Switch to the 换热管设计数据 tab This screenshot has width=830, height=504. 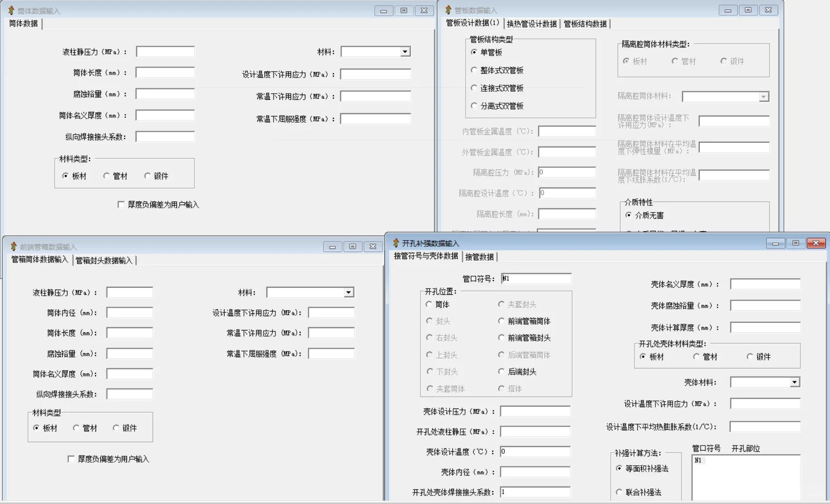click(x=532, y=24)
